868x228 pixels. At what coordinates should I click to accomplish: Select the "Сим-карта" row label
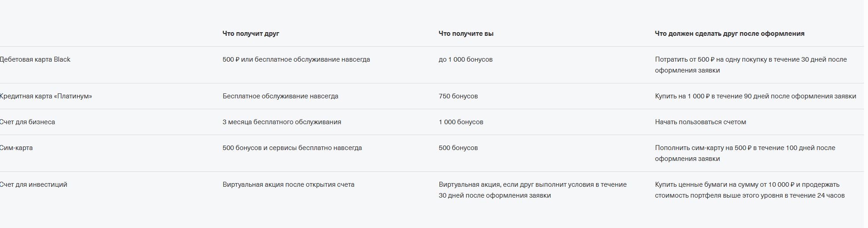pyautogui.click(x=16, y=148)
